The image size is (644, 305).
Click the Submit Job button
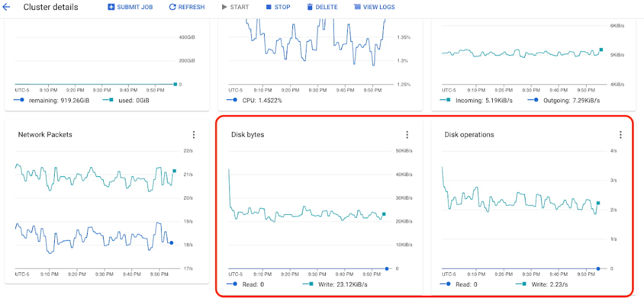130,8
